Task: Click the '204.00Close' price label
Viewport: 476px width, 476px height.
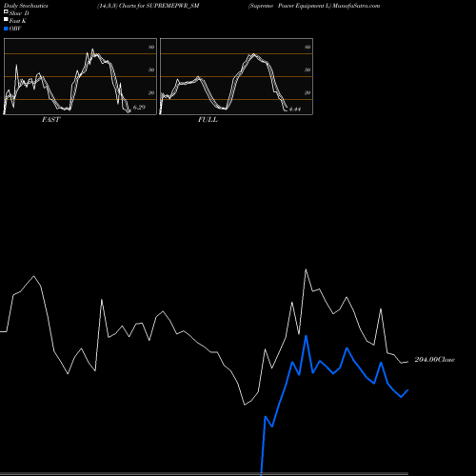Action: click(x=434, y=360)
